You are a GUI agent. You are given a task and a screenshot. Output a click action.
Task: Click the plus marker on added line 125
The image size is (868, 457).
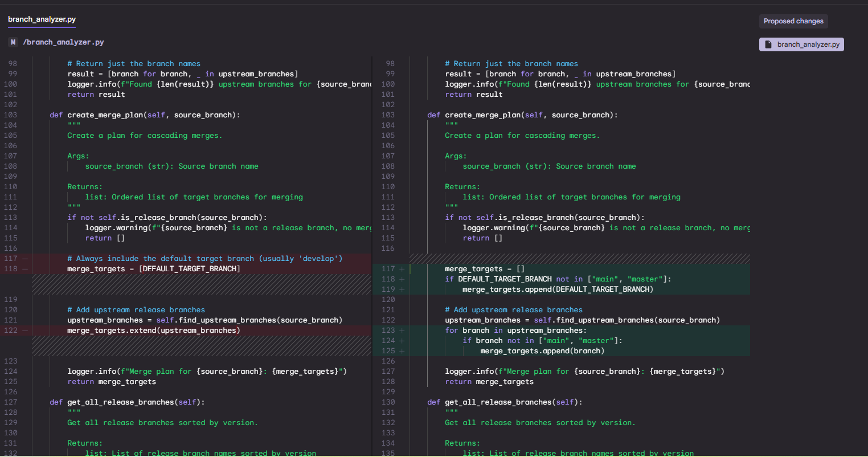coord(402,351)
